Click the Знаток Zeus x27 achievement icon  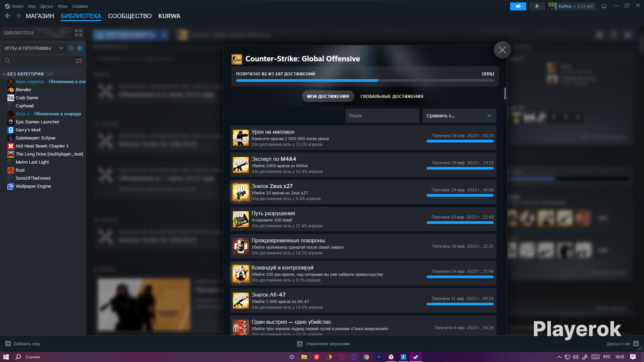[x=241, y=192]
